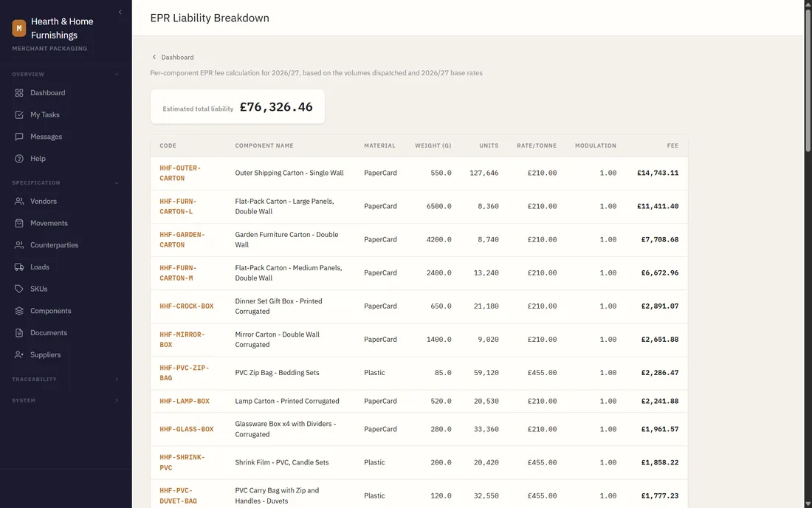
Task: Click the Material column header
Action: coord(379,145)
